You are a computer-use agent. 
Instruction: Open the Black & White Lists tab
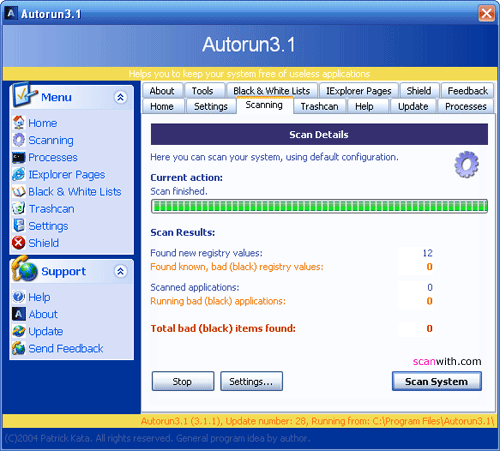pos(272,91)
